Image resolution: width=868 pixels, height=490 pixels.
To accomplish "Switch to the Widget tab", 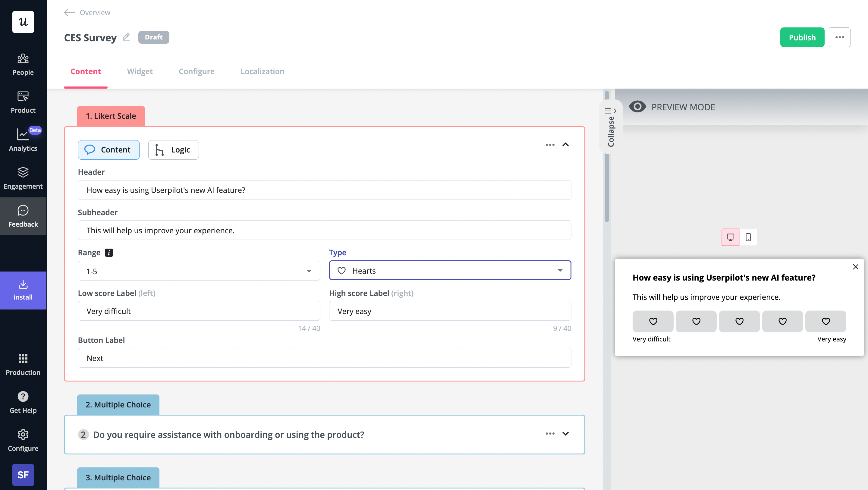I will [x=140, y=71].
